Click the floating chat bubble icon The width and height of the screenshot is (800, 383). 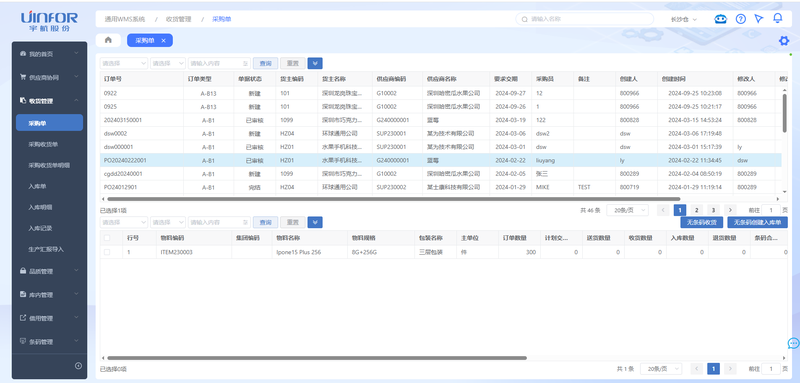793,343
